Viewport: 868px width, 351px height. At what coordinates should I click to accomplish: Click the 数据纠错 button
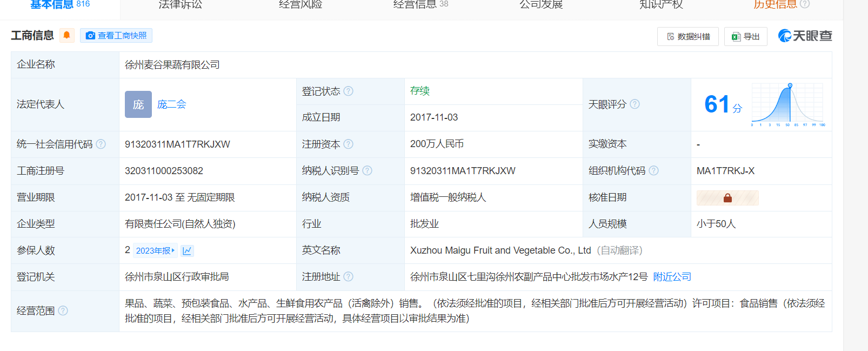point(688,37)
